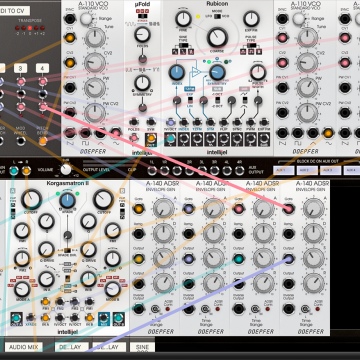This screenshot has width=360, height=360.
Task: Click the Rubicon blue INDEX knob
Action: pos(177,73)
